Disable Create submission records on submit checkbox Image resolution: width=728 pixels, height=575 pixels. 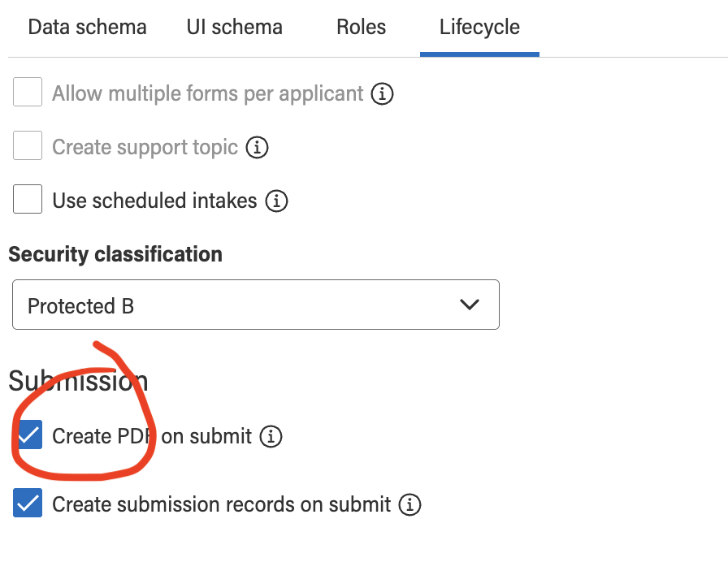tap(28, 503)
